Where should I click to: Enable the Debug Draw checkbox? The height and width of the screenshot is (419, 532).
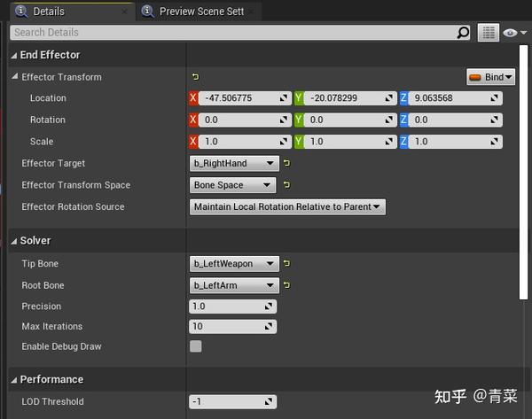pos(196,346)
